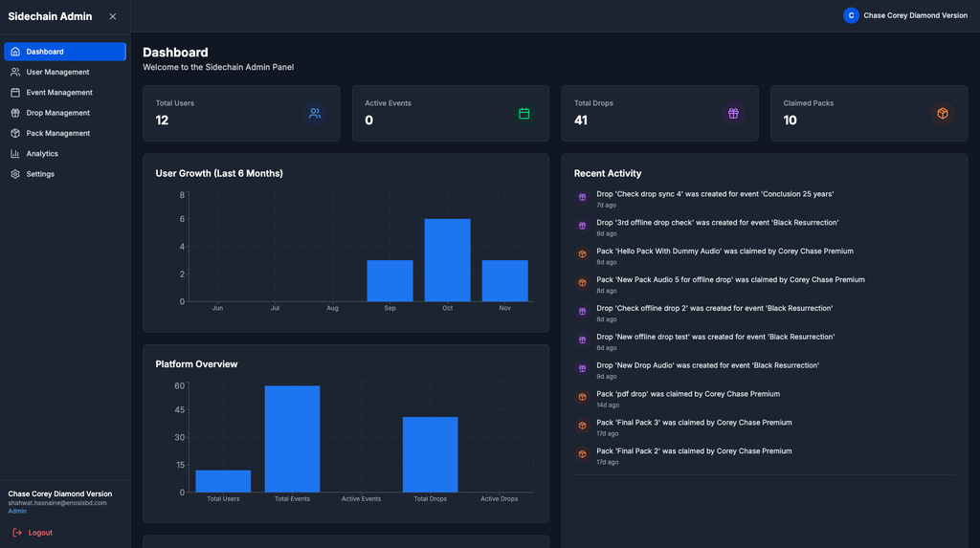Click the Recent Activity heading
Screen dimensions: 980x548
[x=608, y=173]
